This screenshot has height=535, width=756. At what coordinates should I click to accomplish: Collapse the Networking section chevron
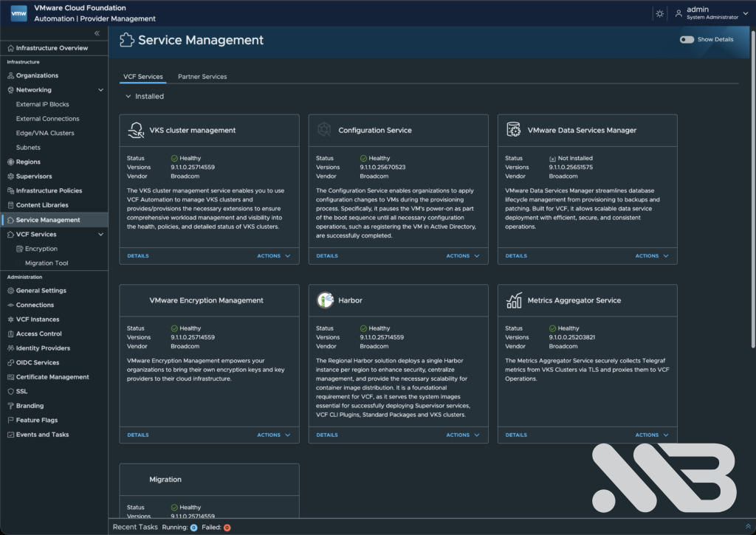click(x=100, y=90)
